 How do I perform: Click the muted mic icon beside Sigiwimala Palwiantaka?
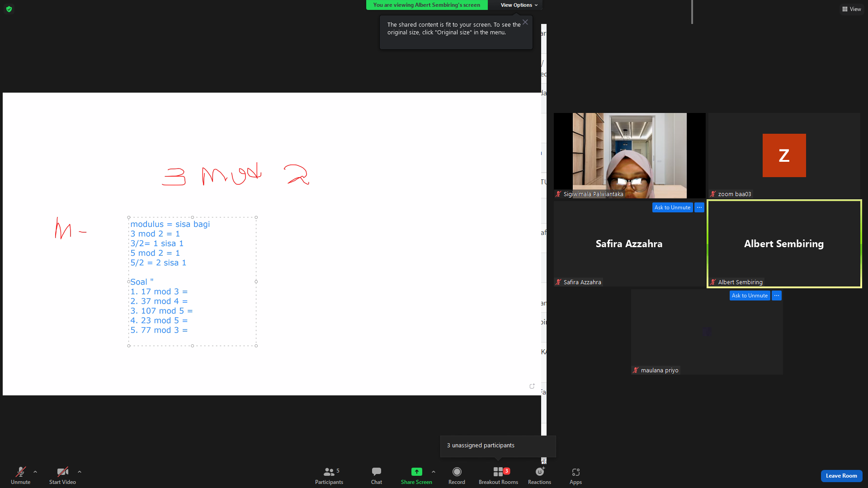[559, 194]
